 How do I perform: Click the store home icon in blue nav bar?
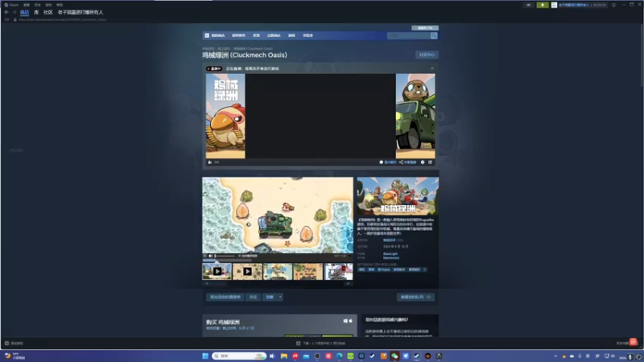click(207, 35)
